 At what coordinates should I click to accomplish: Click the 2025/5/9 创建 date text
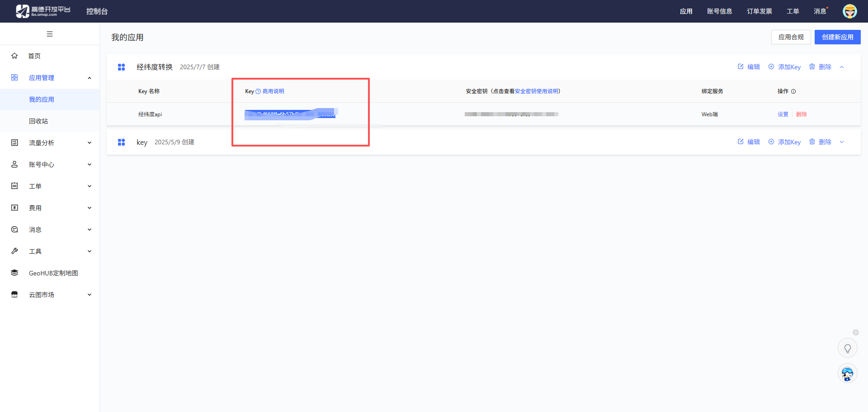(175, 142)
